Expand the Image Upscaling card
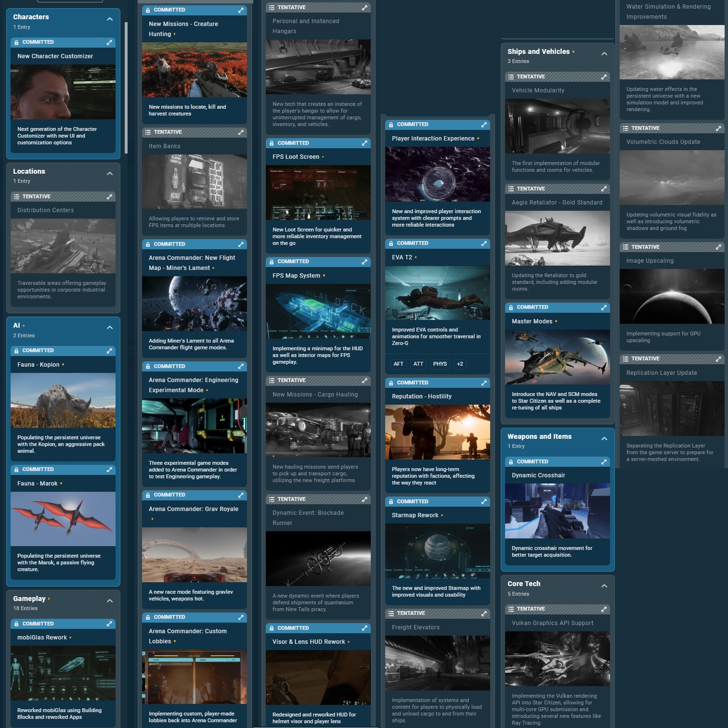This screenshot has width=728, height=728. (x=718, y=247)
